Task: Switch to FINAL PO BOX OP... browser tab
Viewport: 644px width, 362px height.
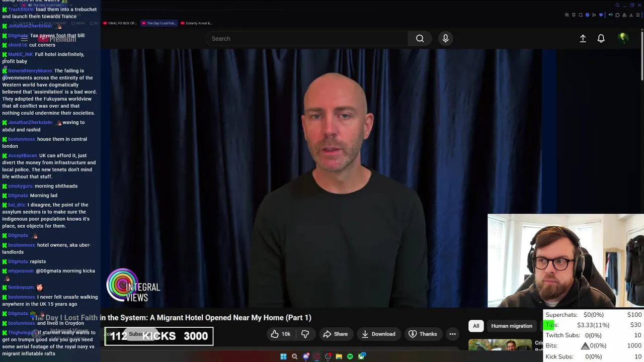Action: pyautogui.click(x=120, y=23)
